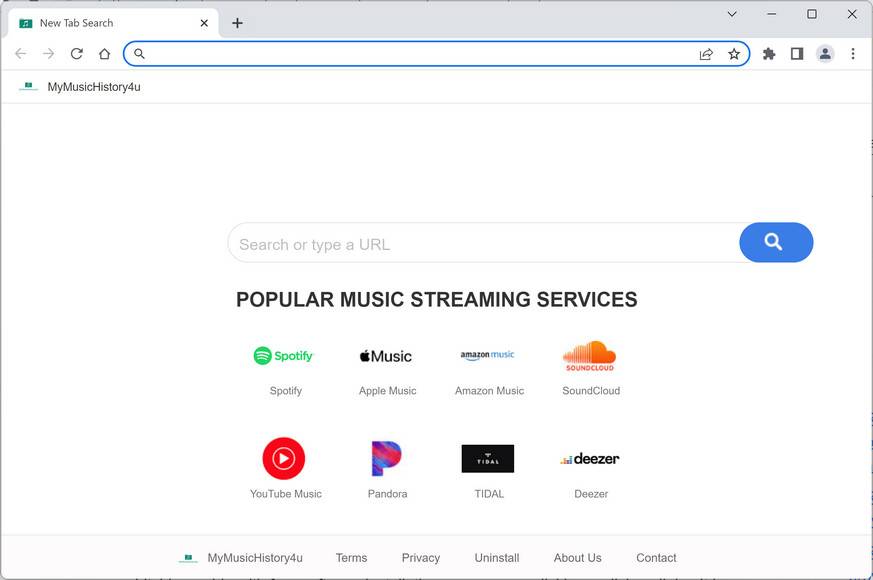The image size is (873, 580).
Task: Open the Uninstall footer link
Action: (x=497, y=558)
